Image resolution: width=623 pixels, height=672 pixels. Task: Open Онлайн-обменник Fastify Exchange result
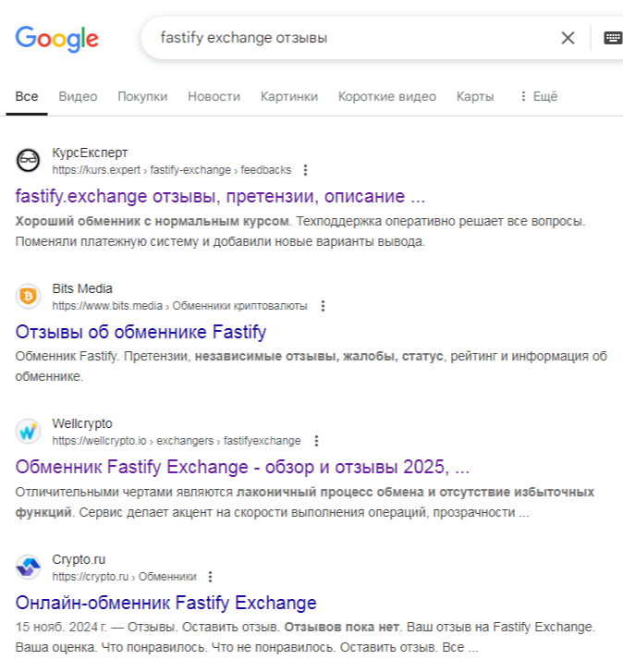click(x=165, y=603)
